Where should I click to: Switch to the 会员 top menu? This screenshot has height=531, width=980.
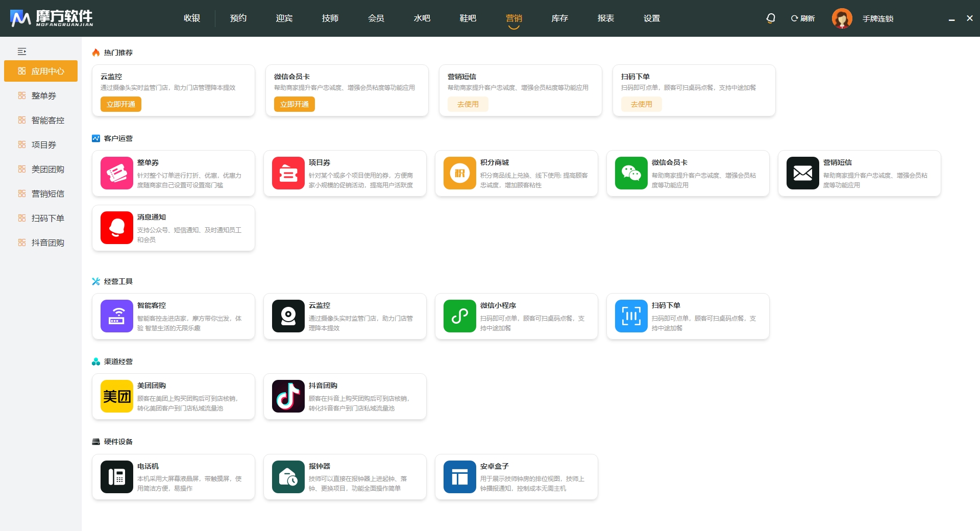point(376,18)
